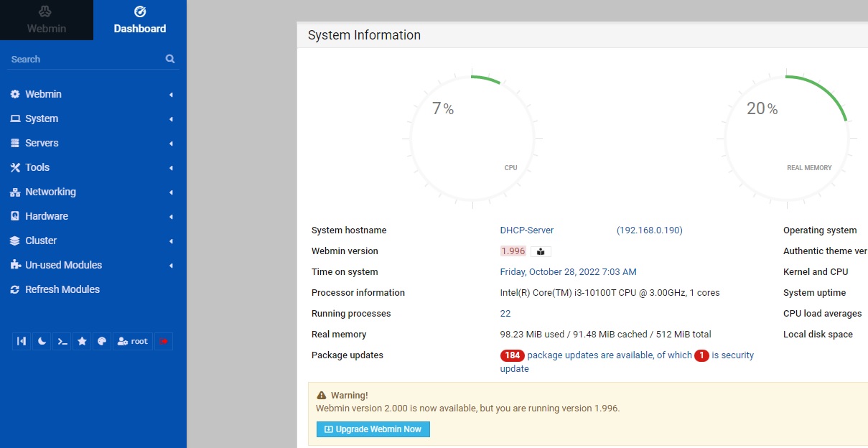Click the arrow at the Servers row's end

[171, 144]
